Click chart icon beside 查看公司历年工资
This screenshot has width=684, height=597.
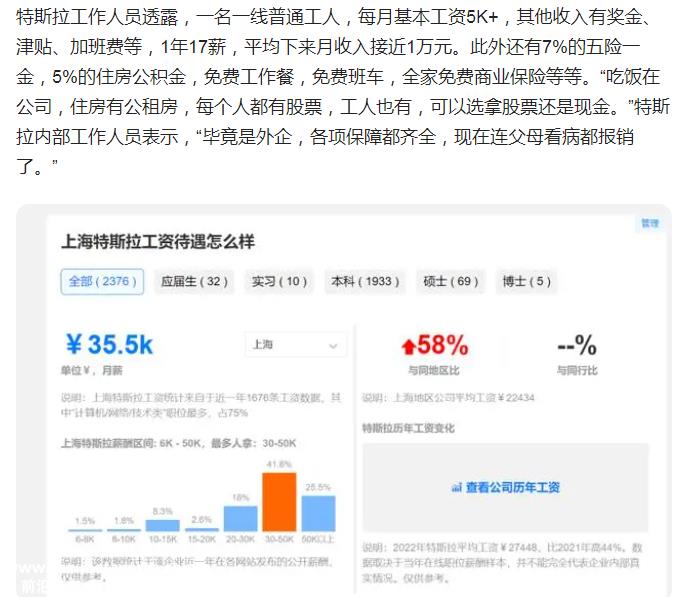coord(456,487)
